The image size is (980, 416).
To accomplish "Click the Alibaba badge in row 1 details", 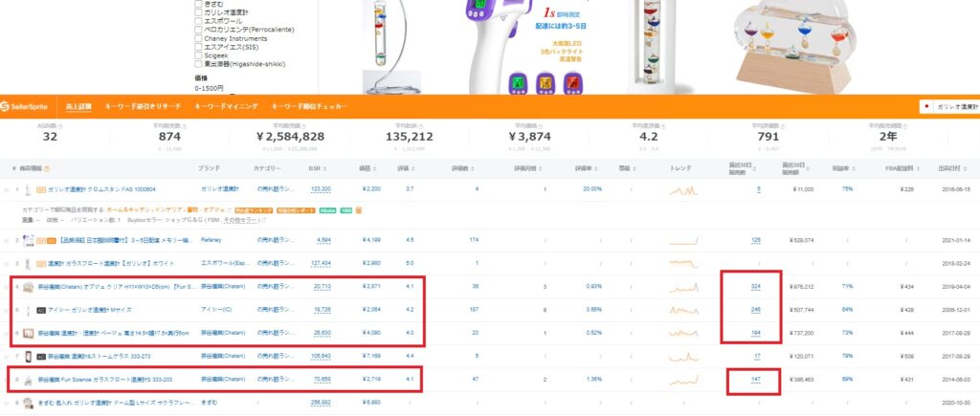I will pos(327,210).
